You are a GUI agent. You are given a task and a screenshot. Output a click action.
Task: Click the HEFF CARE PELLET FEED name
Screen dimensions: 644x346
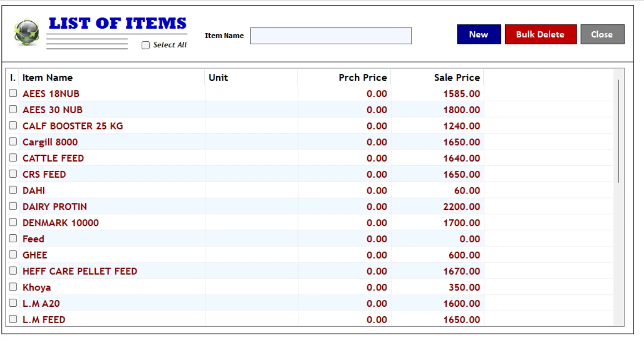click(80, 271)
